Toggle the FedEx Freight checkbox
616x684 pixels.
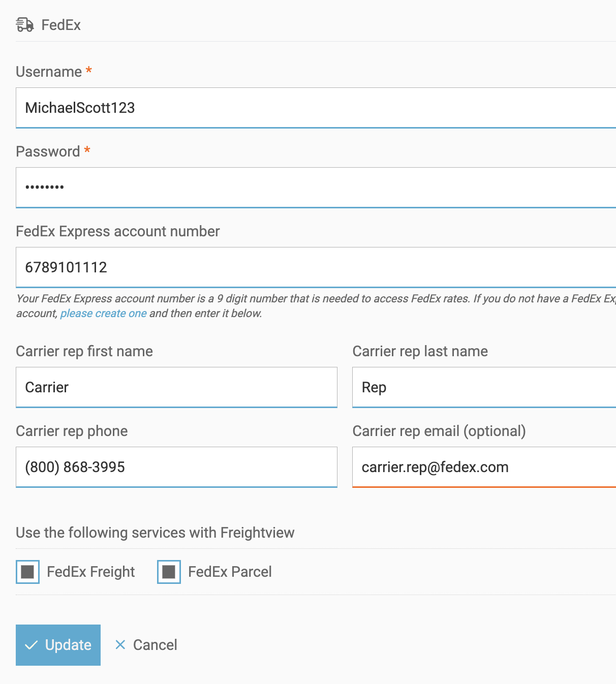(27, 572)
